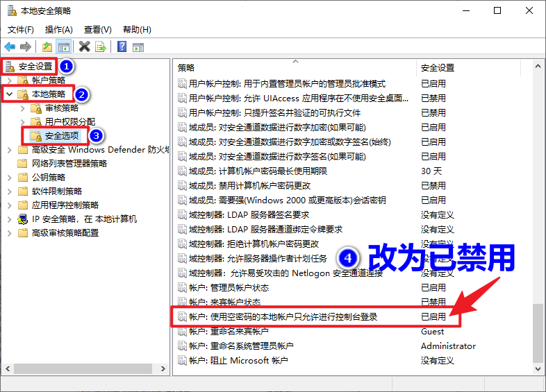Expand the 用户权限分配 tree node
Screen dimensions: 546x392
point(23,122)
